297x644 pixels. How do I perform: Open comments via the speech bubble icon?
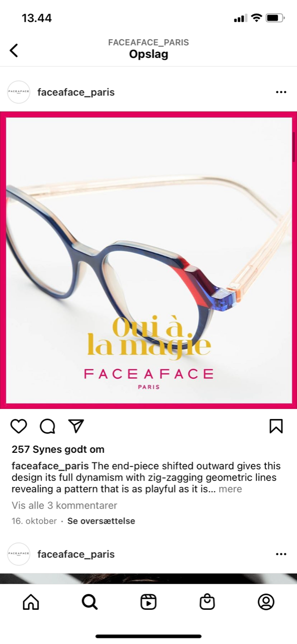pos(47,426)
